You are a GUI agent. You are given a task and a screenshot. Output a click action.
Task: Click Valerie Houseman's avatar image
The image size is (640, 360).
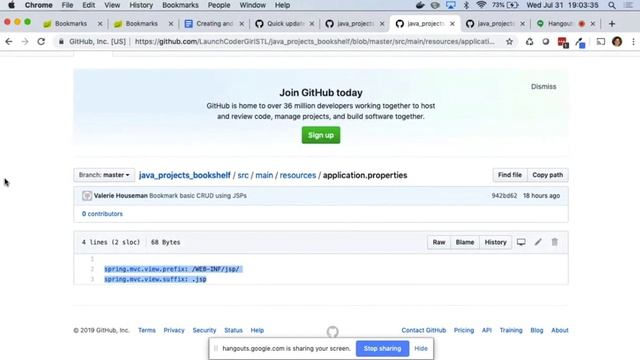coord(87,196)
